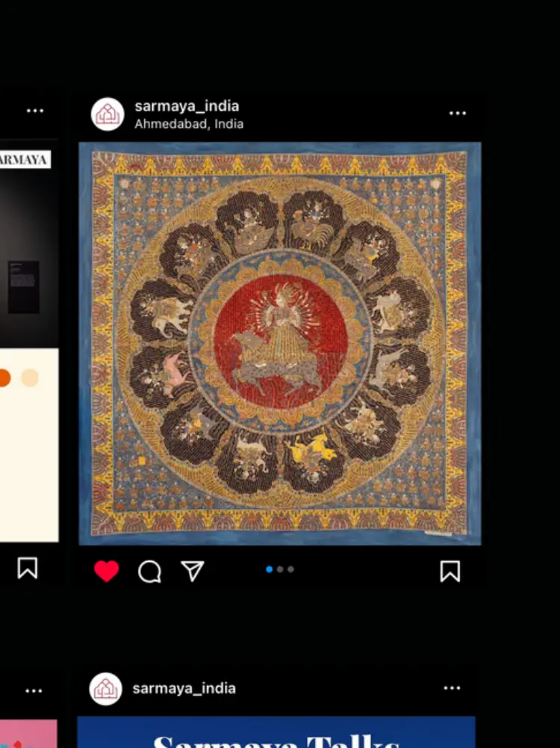Open sarmaya_india avatar on Ahmedabad post
The width and height of the screenshot is (560, 748).
click(108, 114)
